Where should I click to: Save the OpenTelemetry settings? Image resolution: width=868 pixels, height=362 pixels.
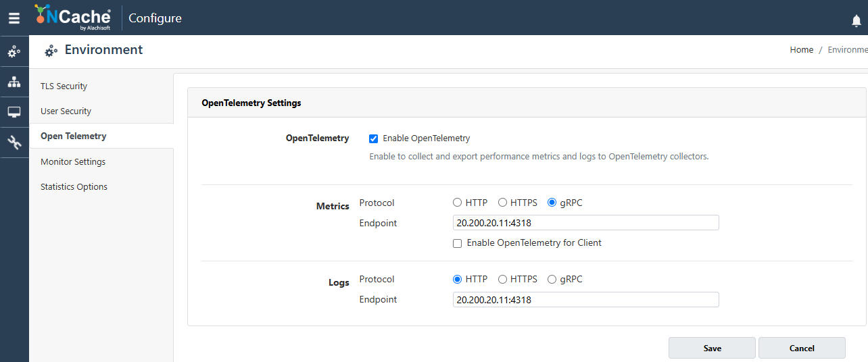point(712,348)
